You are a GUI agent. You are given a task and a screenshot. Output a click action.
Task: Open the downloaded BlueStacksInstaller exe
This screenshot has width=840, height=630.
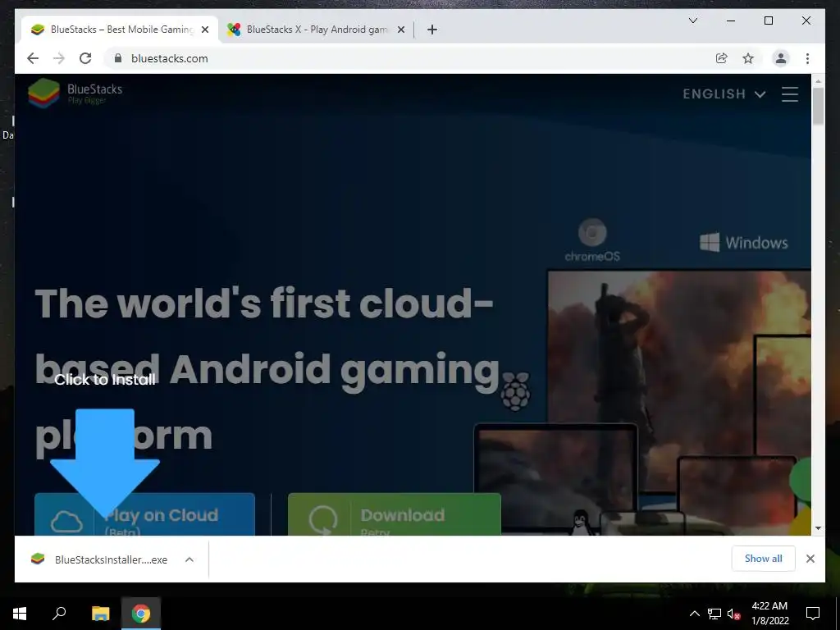point(100,559)
